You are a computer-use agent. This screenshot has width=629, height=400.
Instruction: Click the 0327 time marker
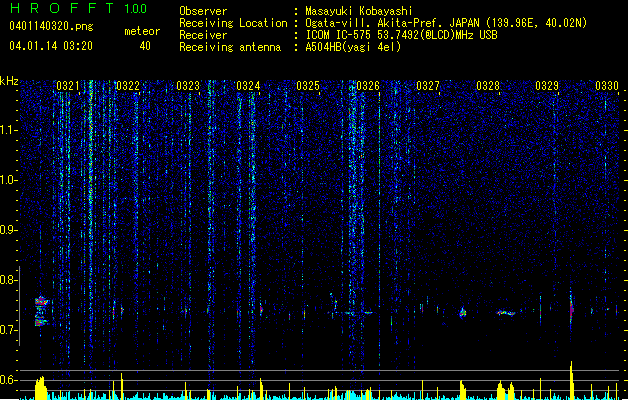[428, 85]
